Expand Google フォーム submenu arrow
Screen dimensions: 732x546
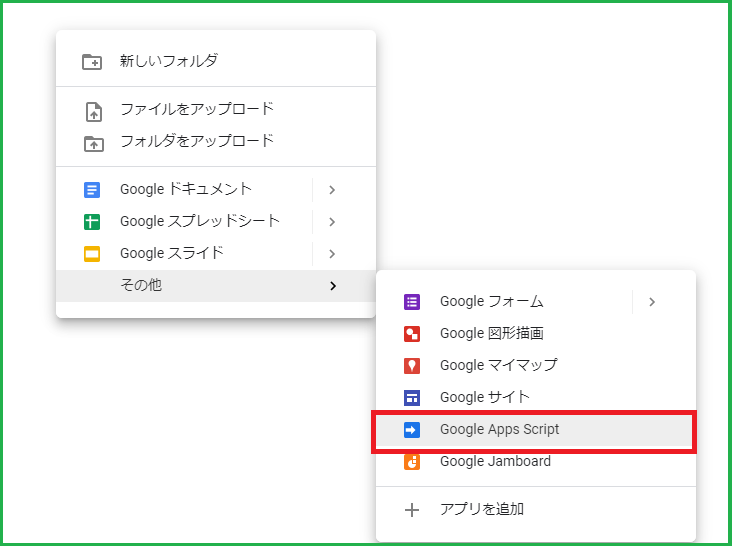click(652, 302)
